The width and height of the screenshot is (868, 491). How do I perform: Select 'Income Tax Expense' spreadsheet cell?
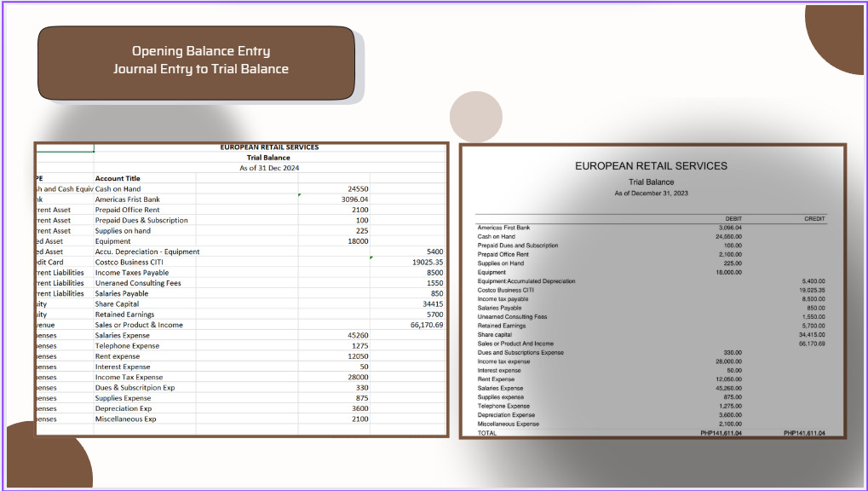[129, 378]
